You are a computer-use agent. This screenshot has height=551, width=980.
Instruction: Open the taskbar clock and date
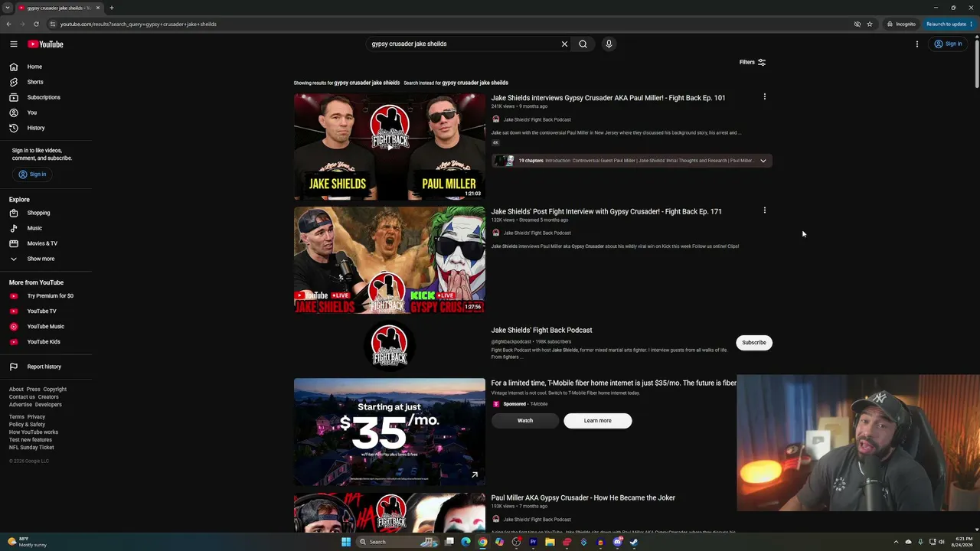[x=962, y=542]
